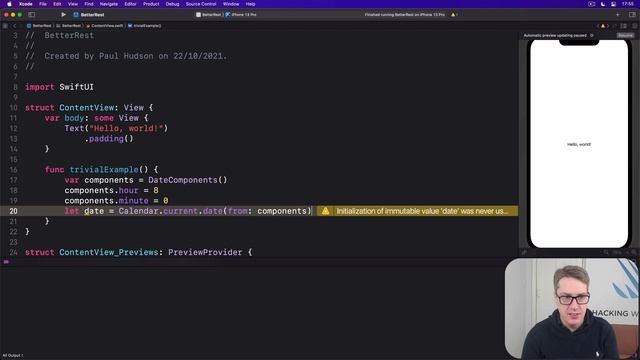This screenshot has width=640, height=360.
Task: Open the Source Control menu
Action: pyautogui.click(x=201, y=4)
